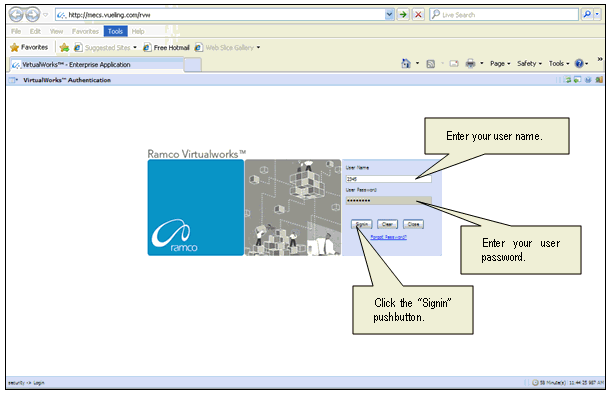Click the Home icon in command bar
Image resolution: width=609 pixels, height=394 pixels.
point(406,63)
